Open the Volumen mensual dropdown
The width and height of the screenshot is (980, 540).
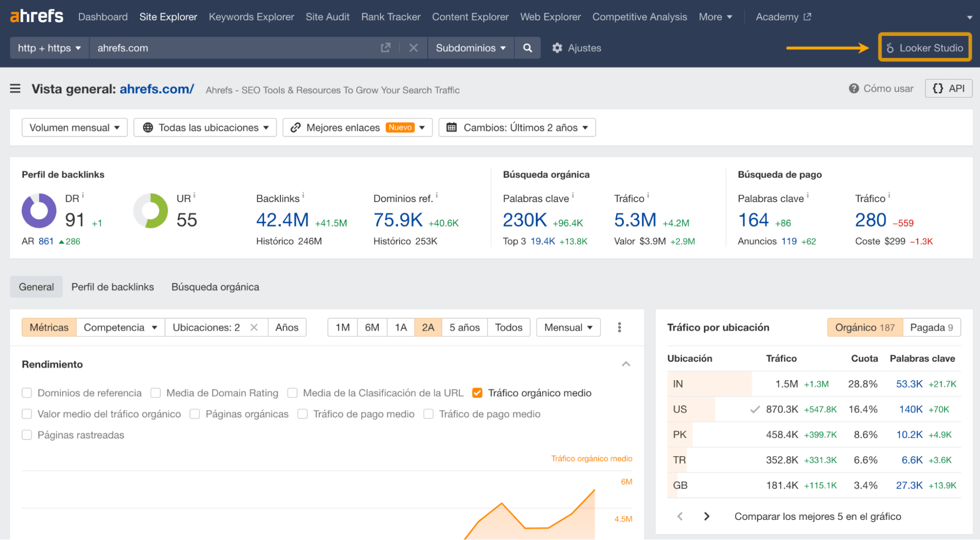click(x=74, y=127)
